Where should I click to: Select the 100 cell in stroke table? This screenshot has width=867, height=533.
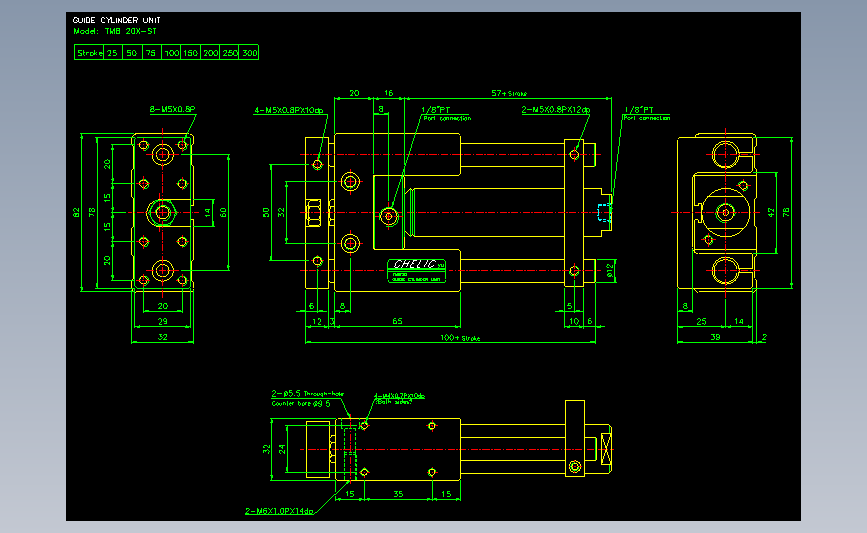171,53
